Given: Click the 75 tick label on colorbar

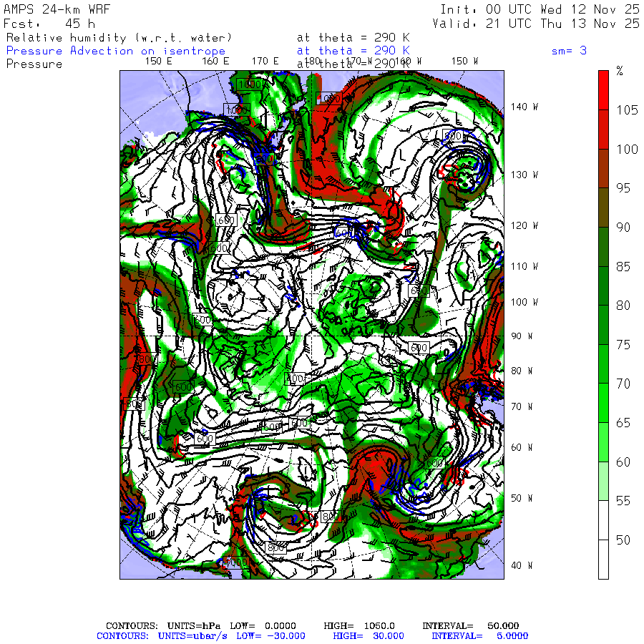Looking at the screenshot, I should (623, 344).
